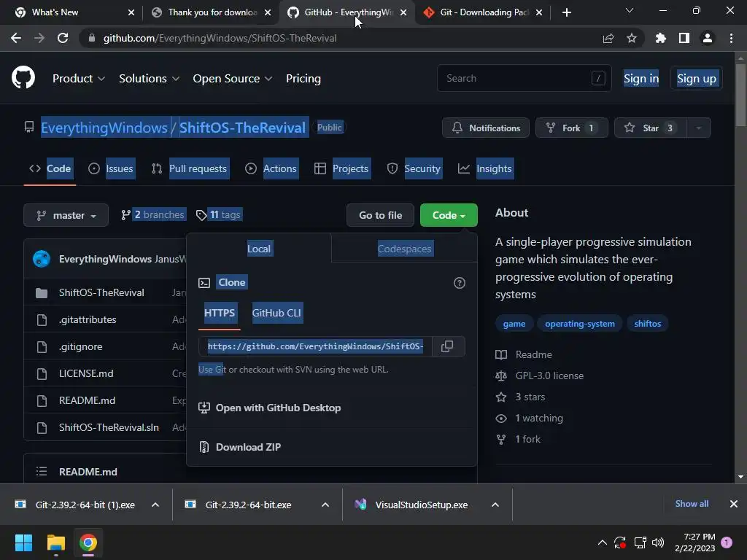Open the Actions tab
Image resolution: width=747 pixels, height=560 pixels.
[271, 168]
